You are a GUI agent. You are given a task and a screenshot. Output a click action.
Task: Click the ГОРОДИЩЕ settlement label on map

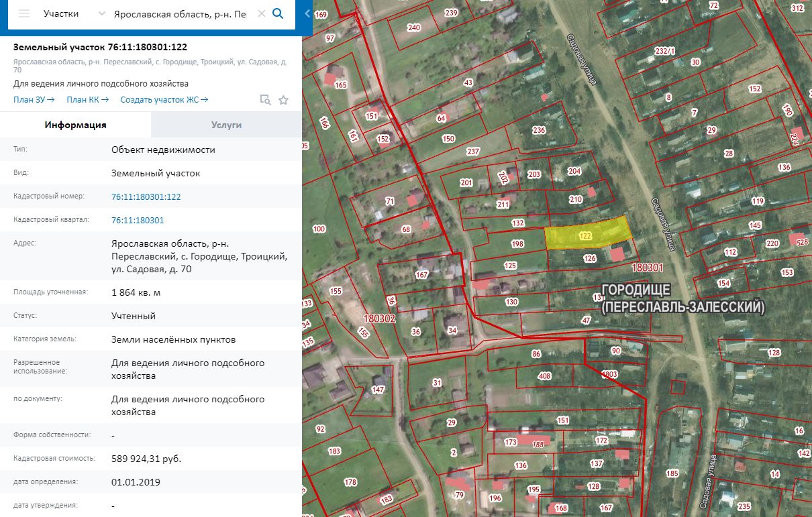[682, 299]
